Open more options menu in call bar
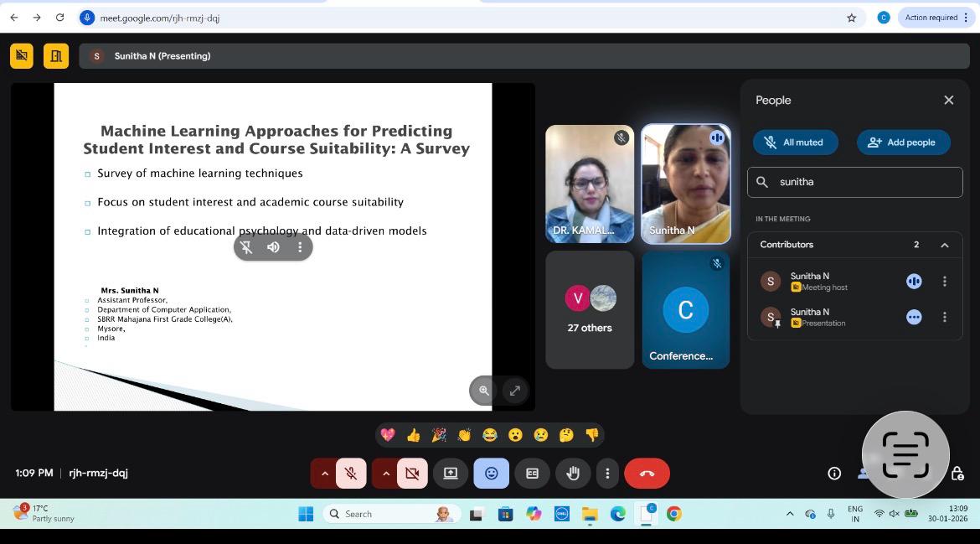Screen dimensions: 980x544 pos(607,474)
